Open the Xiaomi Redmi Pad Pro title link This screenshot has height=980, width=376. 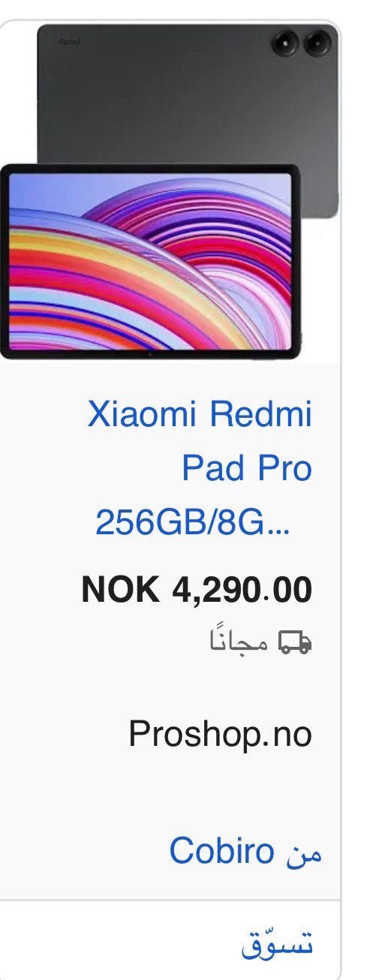[x=200, y=467]
